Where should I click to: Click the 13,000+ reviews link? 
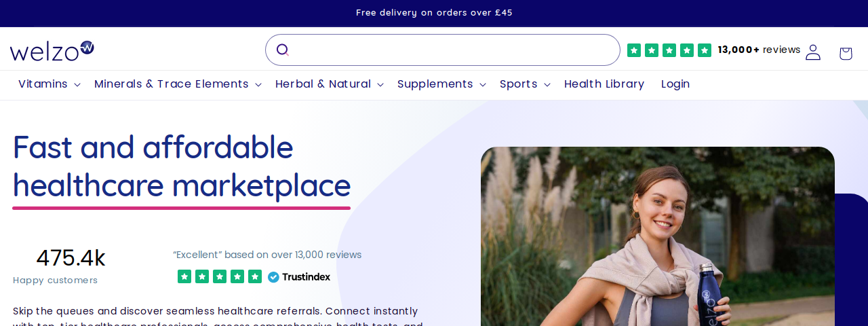coord(759,50)
